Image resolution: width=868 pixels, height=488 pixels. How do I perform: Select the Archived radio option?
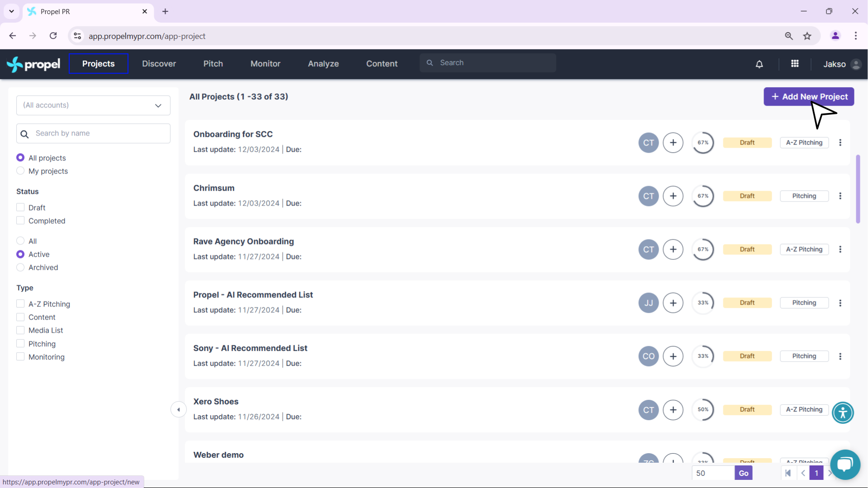tap(20, 267)
